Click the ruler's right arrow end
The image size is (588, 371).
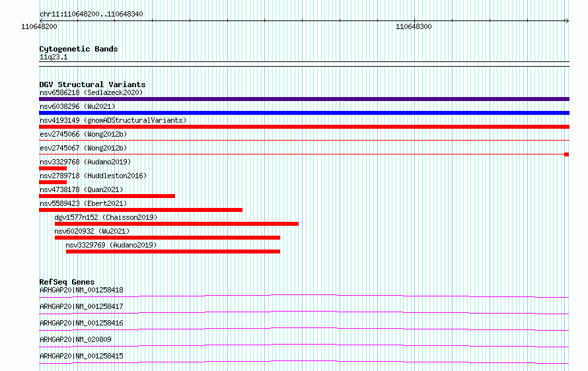pos(567,20)
